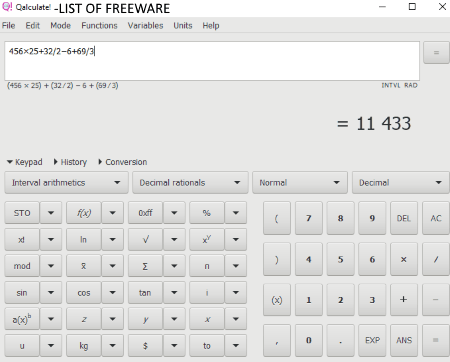Click the ANS button on the keypad
Viewport: 450px width, 362px height.
tap(404, 340)
